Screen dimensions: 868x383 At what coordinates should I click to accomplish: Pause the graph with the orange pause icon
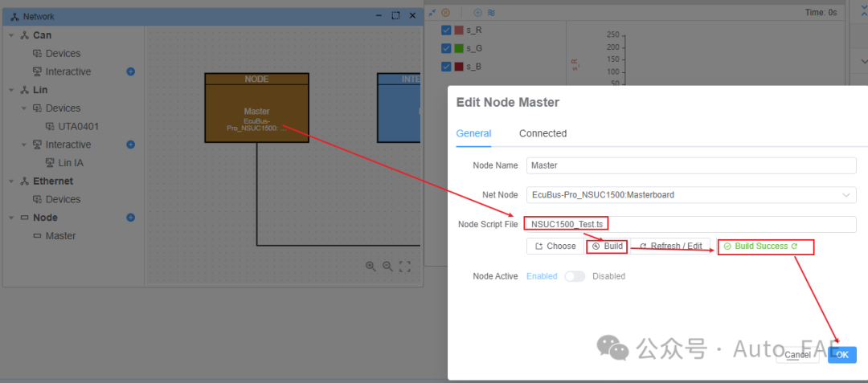click(x=445, y=12)
